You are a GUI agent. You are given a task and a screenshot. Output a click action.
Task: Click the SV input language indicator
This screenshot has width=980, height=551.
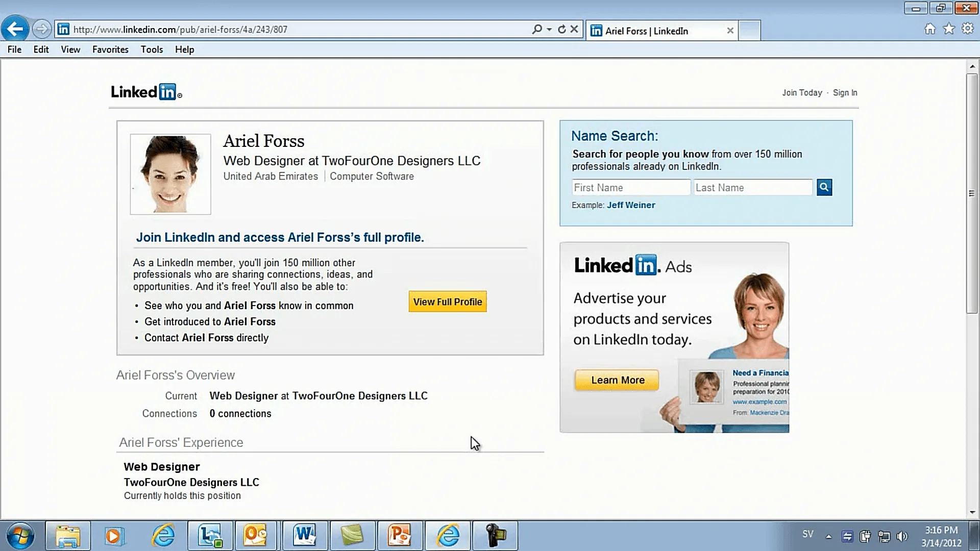click(807, 534)
